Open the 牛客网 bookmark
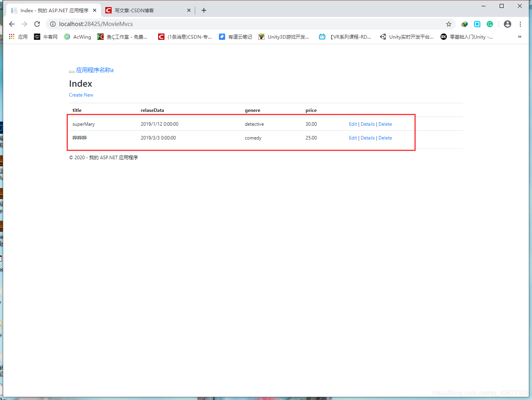532x400 pixels. coord(46,37)
